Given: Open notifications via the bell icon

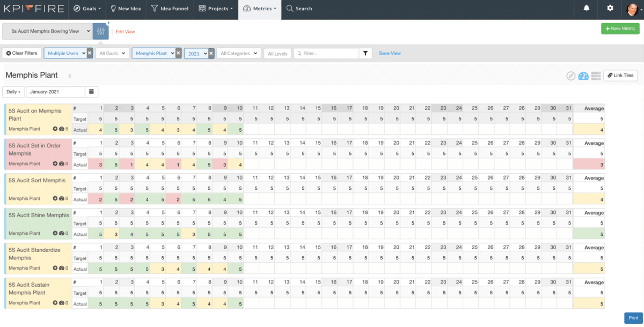Looking at the screenshot, I should pos(586,9).
